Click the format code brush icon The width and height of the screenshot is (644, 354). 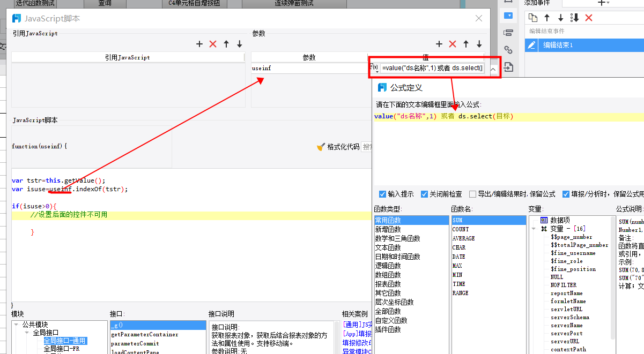pyautogui.click(x=321, y=146)
